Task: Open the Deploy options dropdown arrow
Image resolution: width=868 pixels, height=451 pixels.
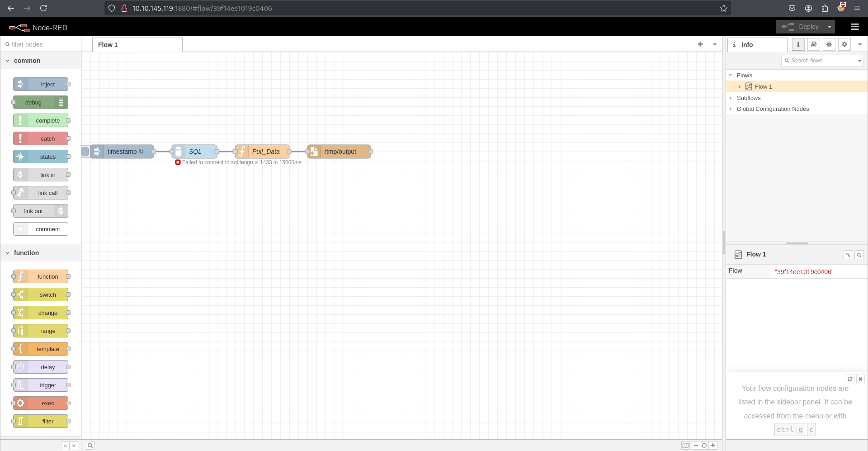Action: coord(829,27)
